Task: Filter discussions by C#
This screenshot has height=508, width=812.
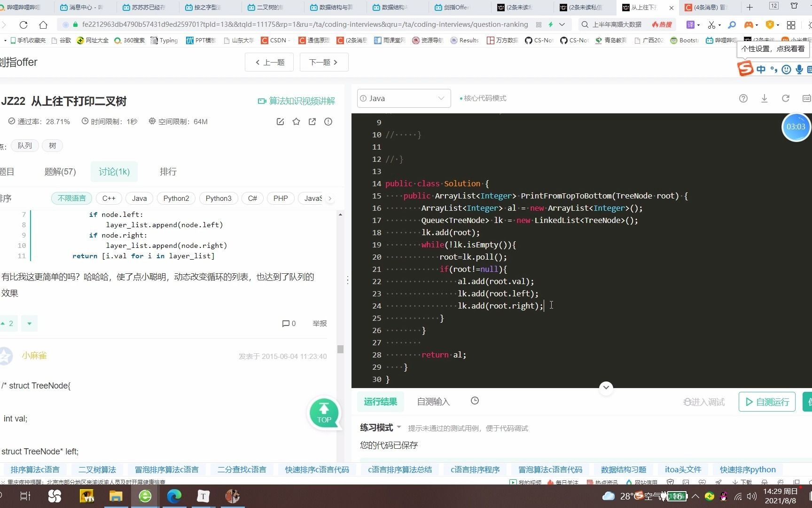Action: 252,198
